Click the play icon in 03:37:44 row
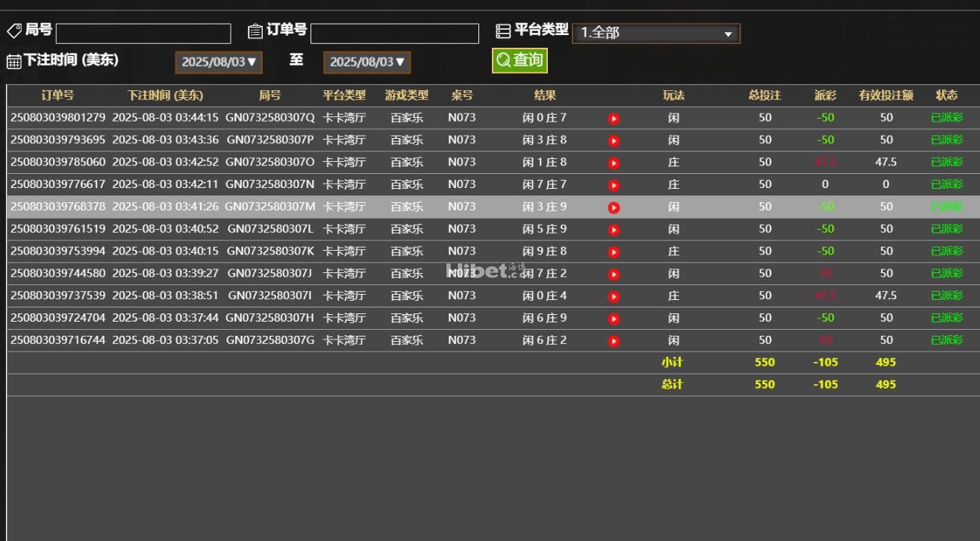This screenshot has width=980, height=541. click(614, 319)
